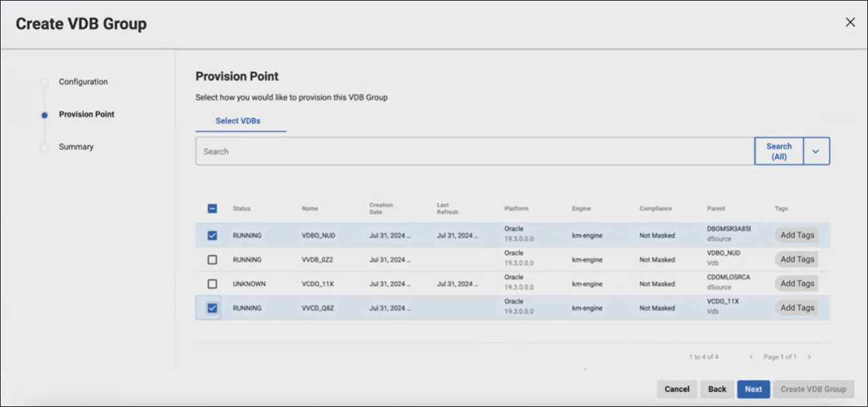Deselect the VVCD_Q8Z row checkbox
868x407 pixels.
(x=212, y=308)
